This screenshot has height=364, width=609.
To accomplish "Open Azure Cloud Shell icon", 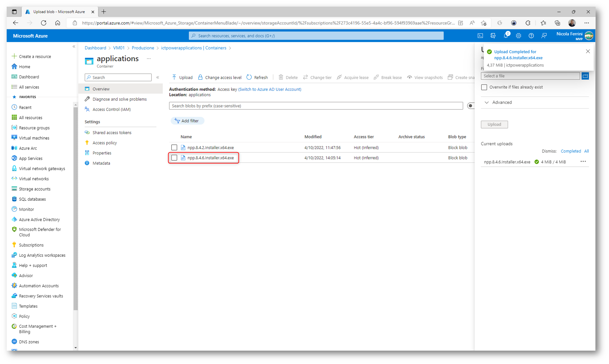I will tap(480, 36).
